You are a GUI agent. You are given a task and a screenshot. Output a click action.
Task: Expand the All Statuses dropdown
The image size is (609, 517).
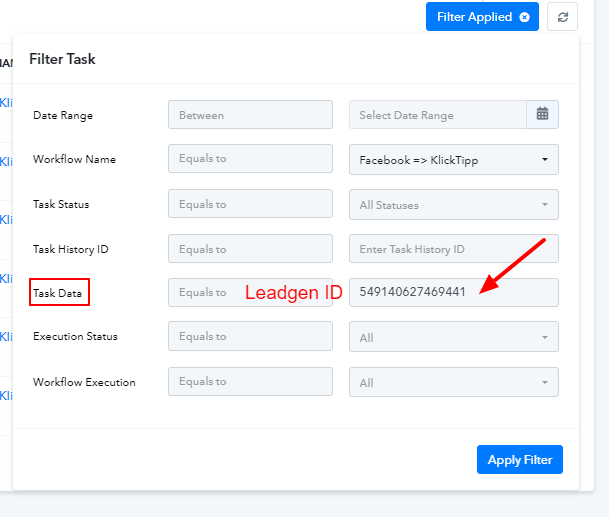point(454,205)
